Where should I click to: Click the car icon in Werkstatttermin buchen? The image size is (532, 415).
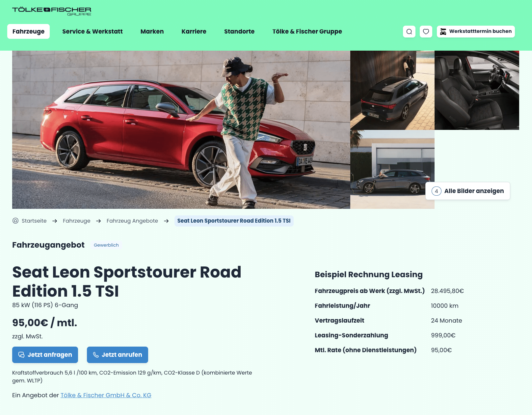[x=443, y=32]
